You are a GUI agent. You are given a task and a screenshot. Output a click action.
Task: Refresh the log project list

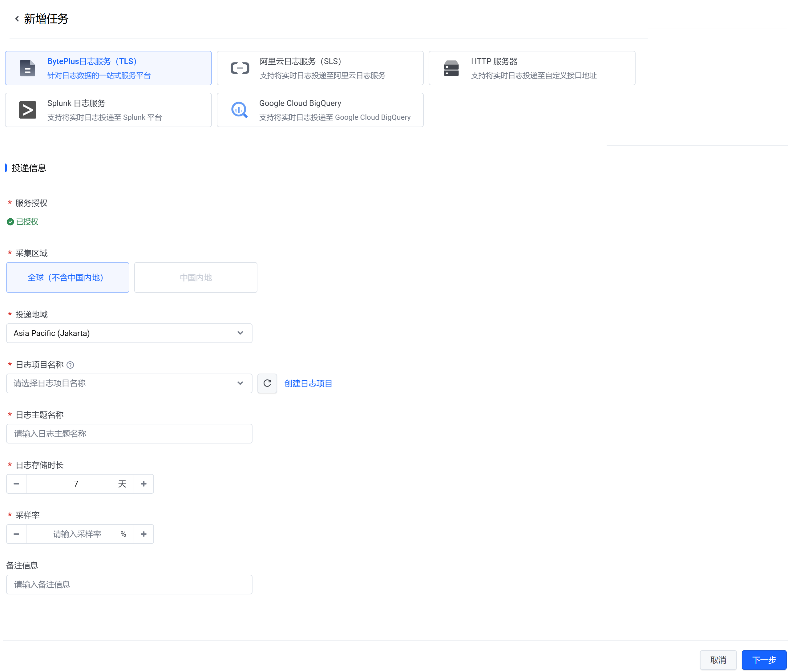coord(267,383)
